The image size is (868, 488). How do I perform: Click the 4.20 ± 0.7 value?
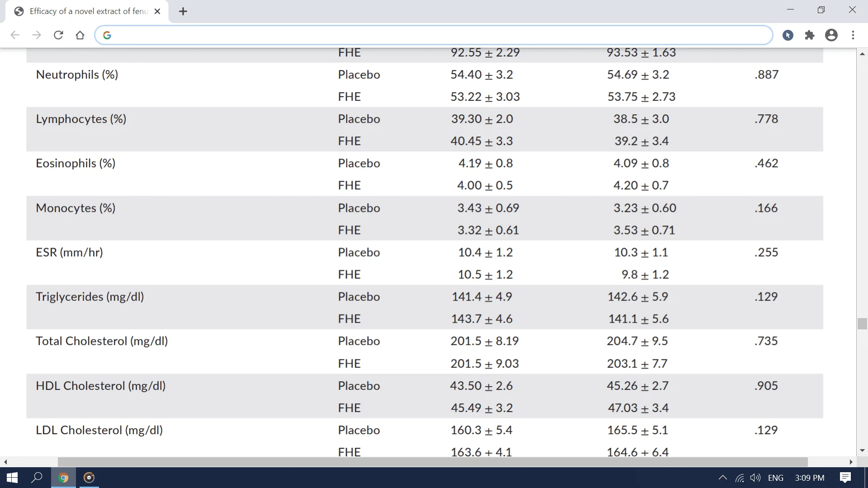[641, 185]
